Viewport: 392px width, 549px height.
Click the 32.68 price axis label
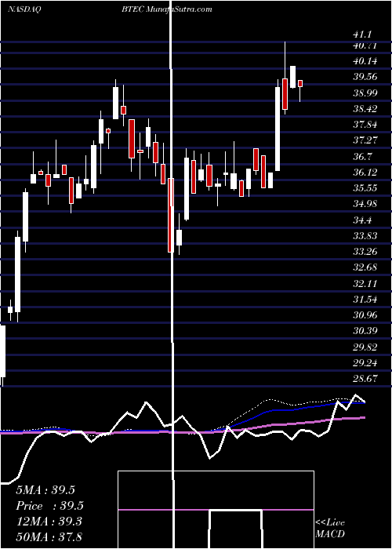(365, 267)
